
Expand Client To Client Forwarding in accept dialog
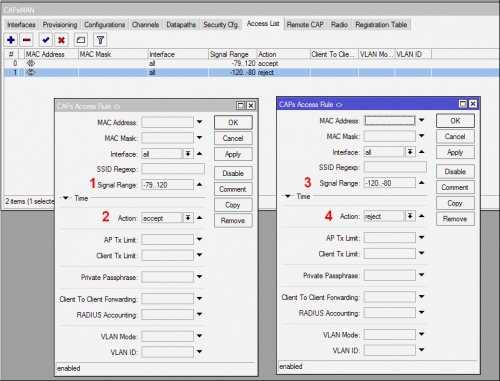(199, 298)
